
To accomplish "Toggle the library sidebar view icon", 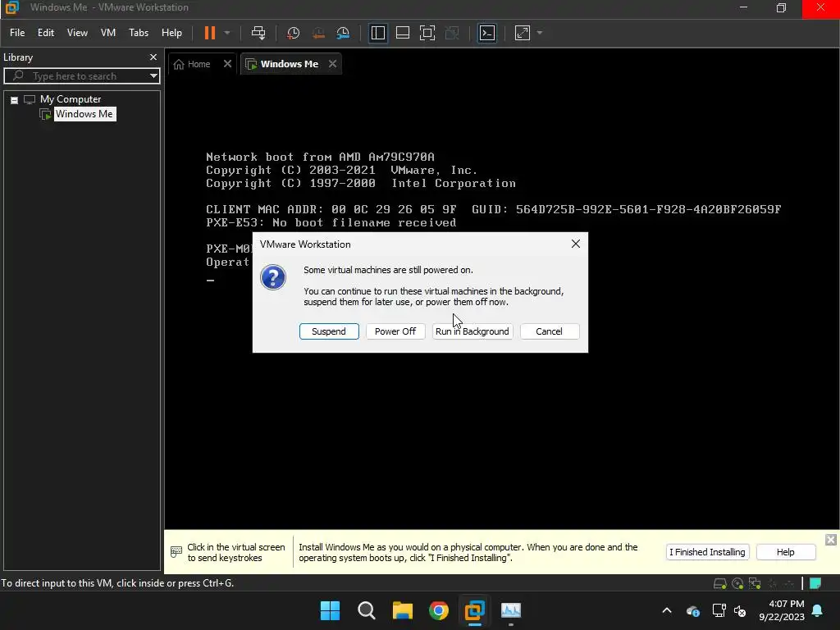I will pyautogui.click(x=378, y=33).
